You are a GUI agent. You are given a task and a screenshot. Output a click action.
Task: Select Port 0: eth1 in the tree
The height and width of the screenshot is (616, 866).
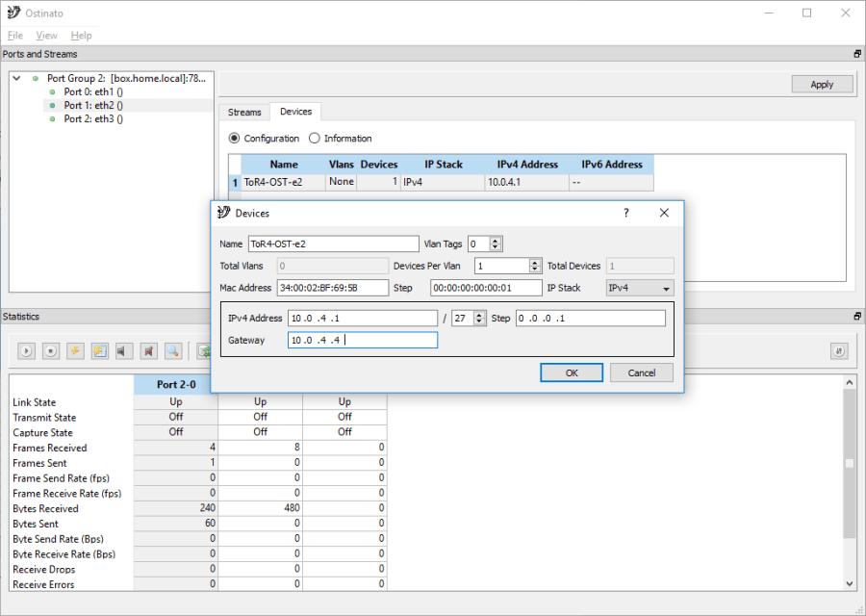pyautogui.click(x=93, y=91)
